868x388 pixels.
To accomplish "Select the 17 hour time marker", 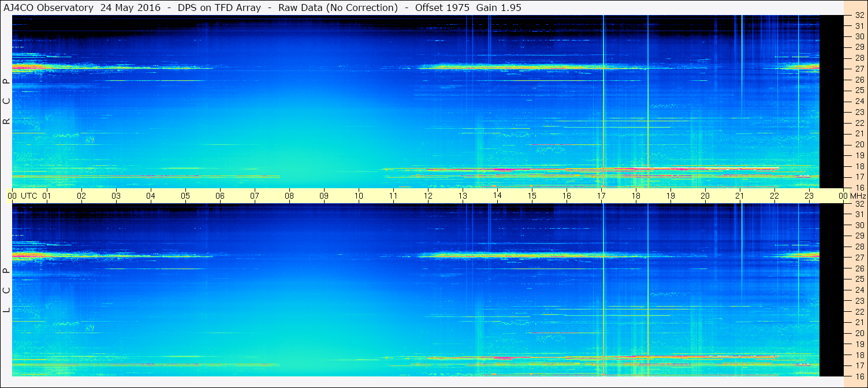I will click(x=601, y=196).
